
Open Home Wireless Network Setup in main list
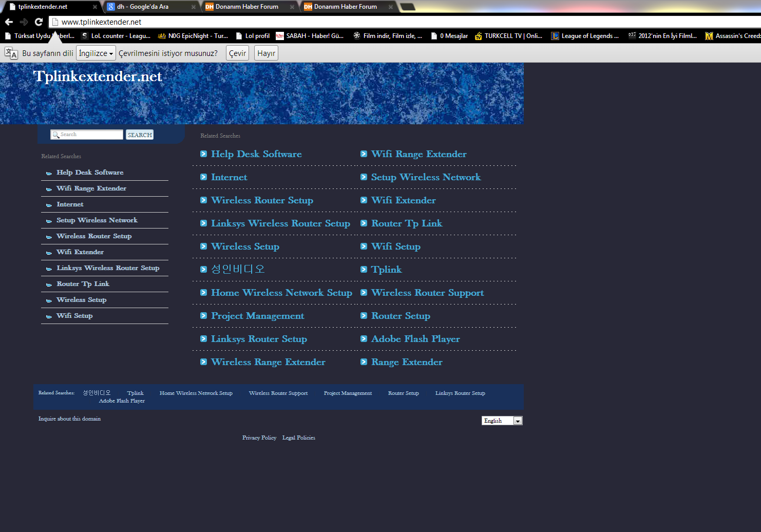tap(281, 293)
